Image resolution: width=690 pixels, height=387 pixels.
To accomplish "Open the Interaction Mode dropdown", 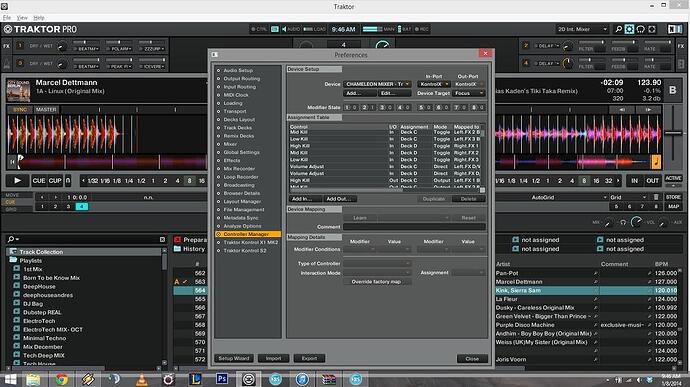I will (x=377, y=273).
